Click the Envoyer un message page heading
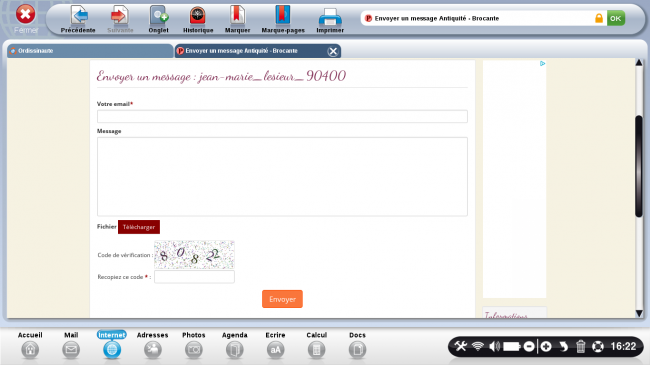Image resolution: width=650 pixels, height=365 pixels. 221,76
